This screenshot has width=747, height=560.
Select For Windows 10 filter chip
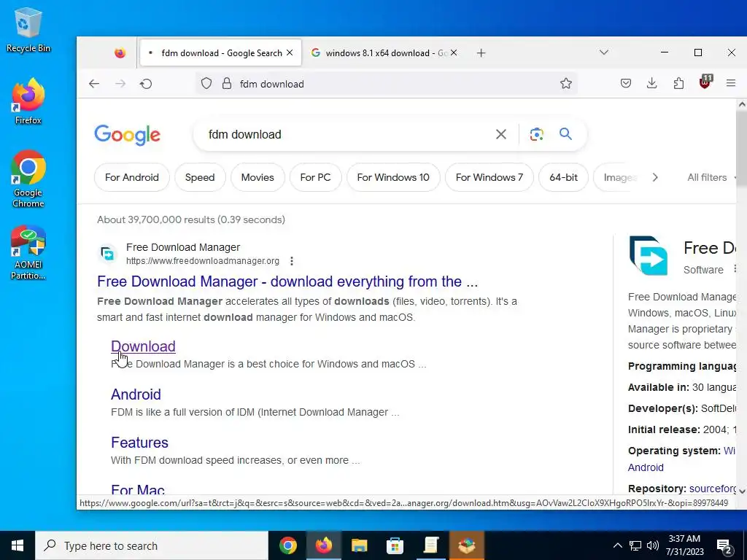393,177
